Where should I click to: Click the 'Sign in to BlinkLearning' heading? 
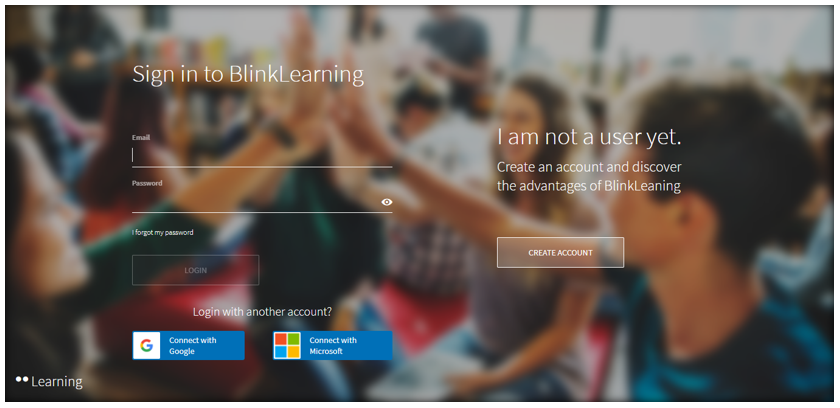248,74
